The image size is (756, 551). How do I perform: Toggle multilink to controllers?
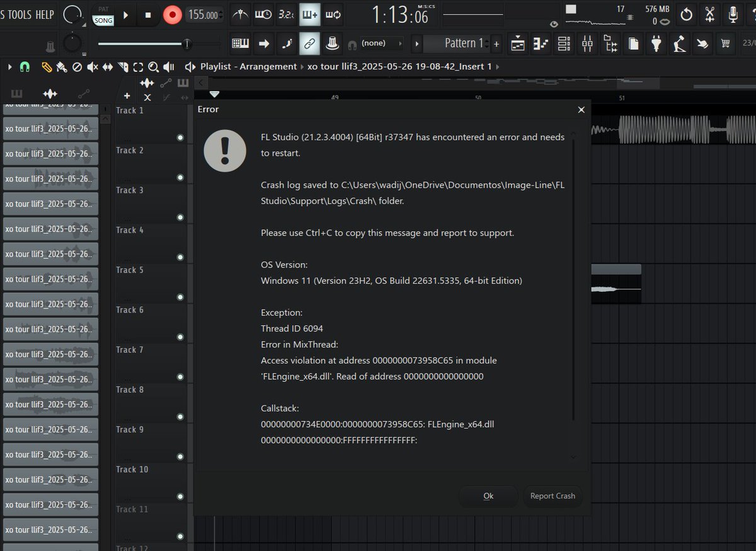(x=333, y=43)
